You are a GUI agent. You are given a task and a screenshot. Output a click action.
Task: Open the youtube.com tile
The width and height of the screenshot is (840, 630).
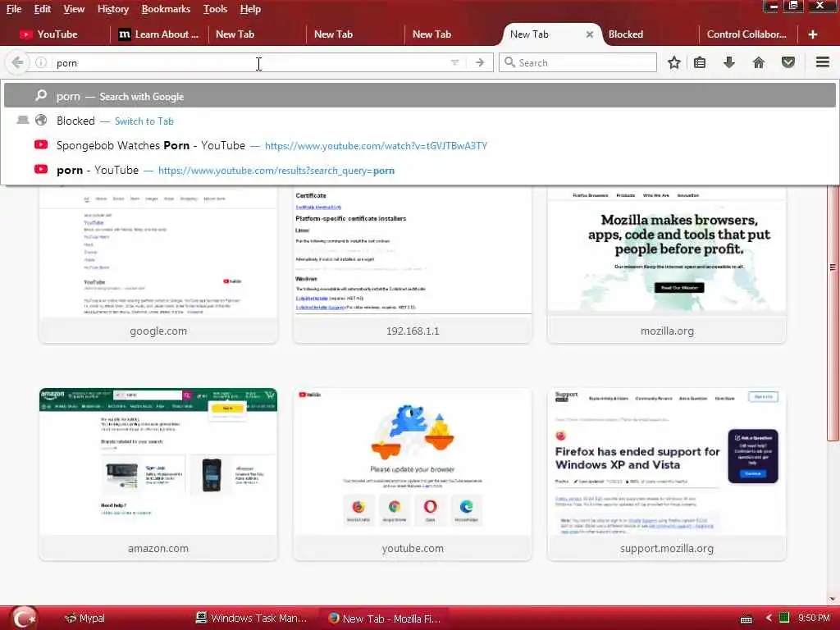coord(413,474)
